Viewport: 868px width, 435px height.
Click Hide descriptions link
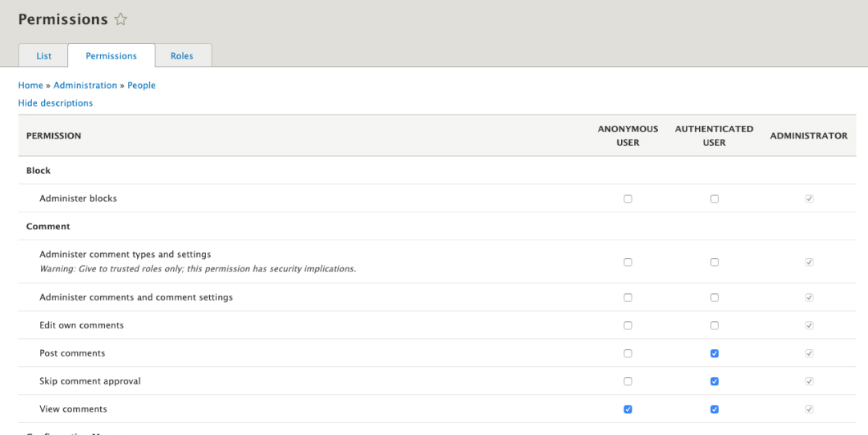tap(55, 103)
